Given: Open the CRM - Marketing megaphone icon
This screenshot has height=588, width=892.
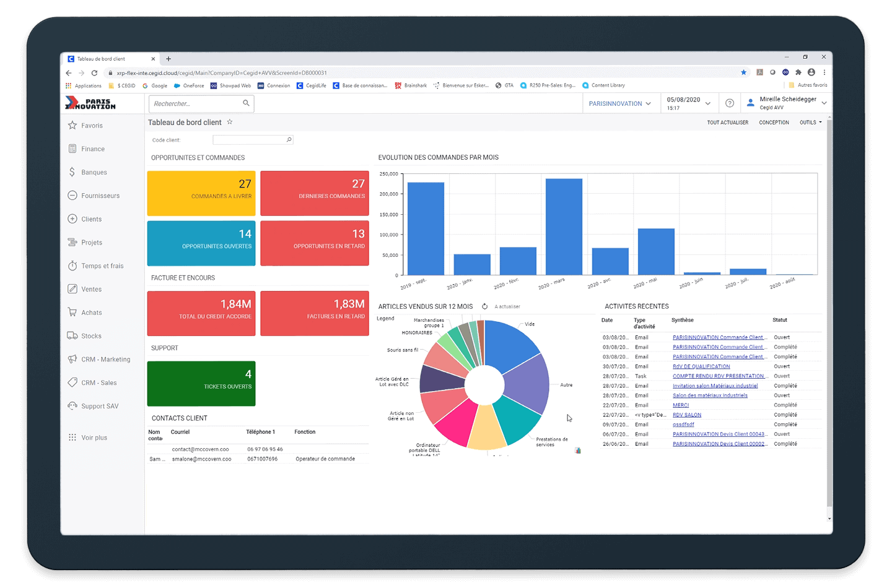Looking at the screenshot, I should (x=72, y=360).
